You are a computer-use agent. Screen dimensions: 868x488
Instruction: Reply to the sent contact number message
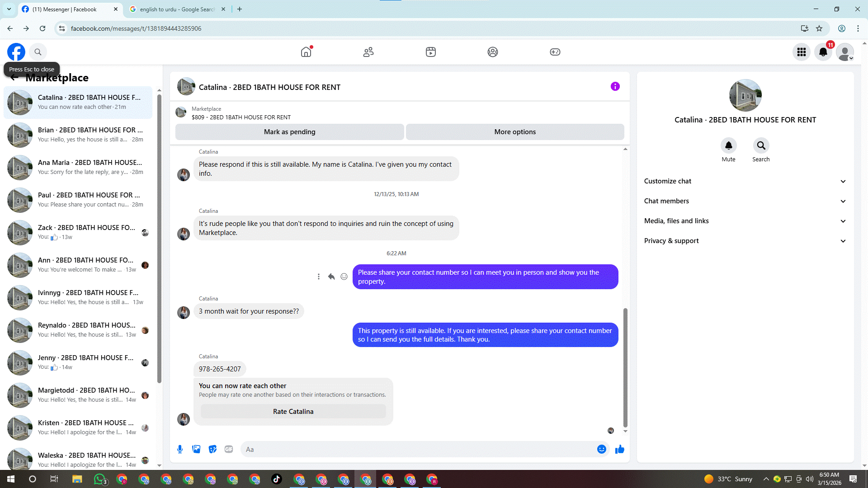tap(331, 277)
